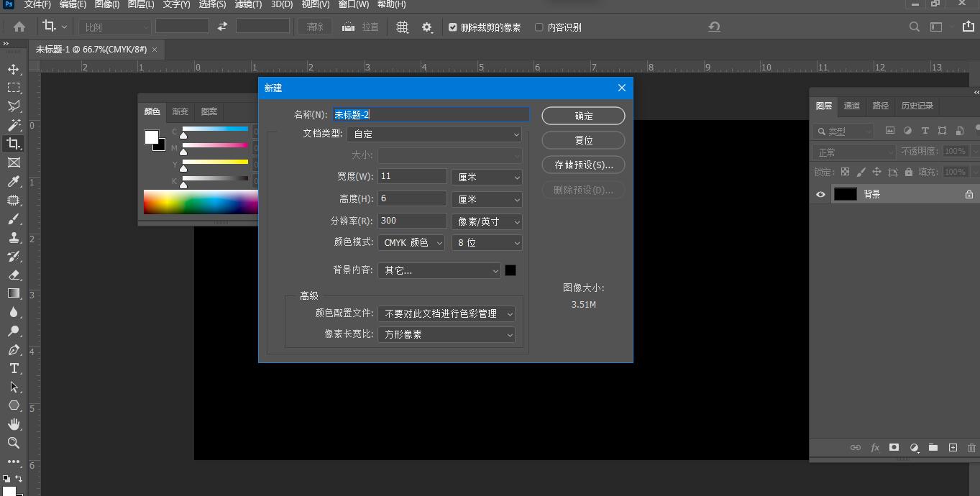Select the Frame tool in toolbox

coord(14,162)
